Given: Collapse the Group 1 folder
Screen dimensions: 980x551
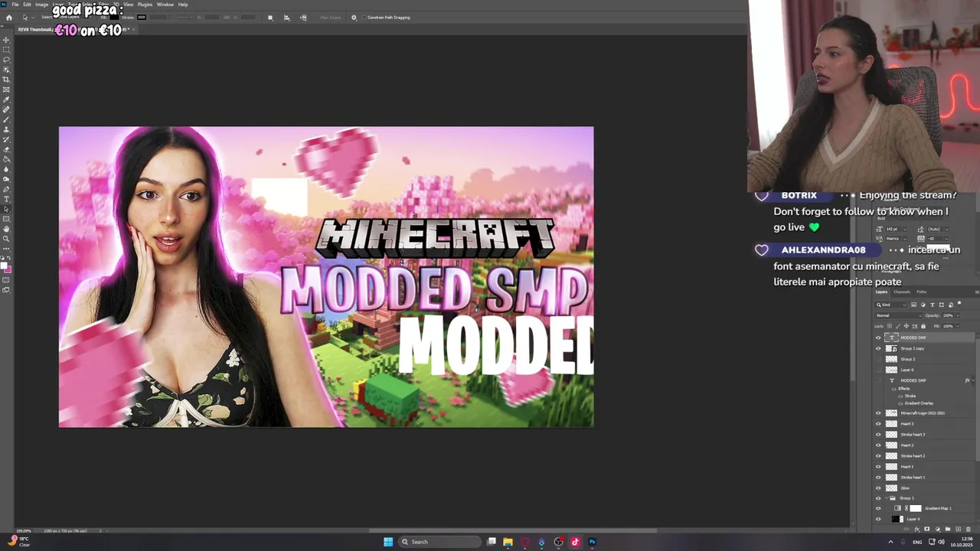Looking at the screenshot, I should click(x=887, y=497).
